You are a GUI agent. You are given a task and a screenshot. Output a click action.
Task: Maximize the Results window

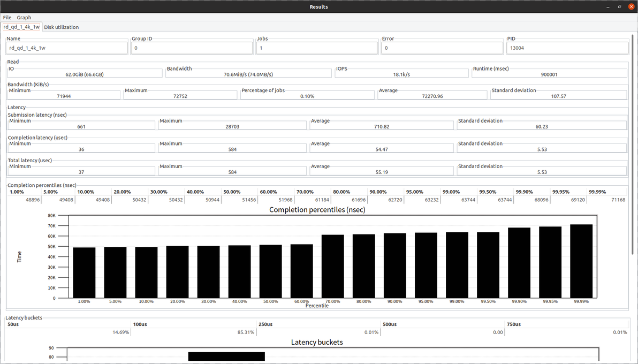point(619,7)
